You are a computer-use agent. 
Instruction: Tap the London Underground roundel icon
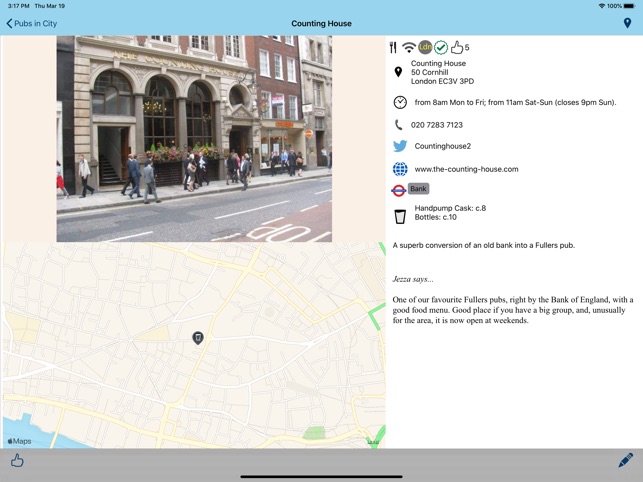(398, 189)
